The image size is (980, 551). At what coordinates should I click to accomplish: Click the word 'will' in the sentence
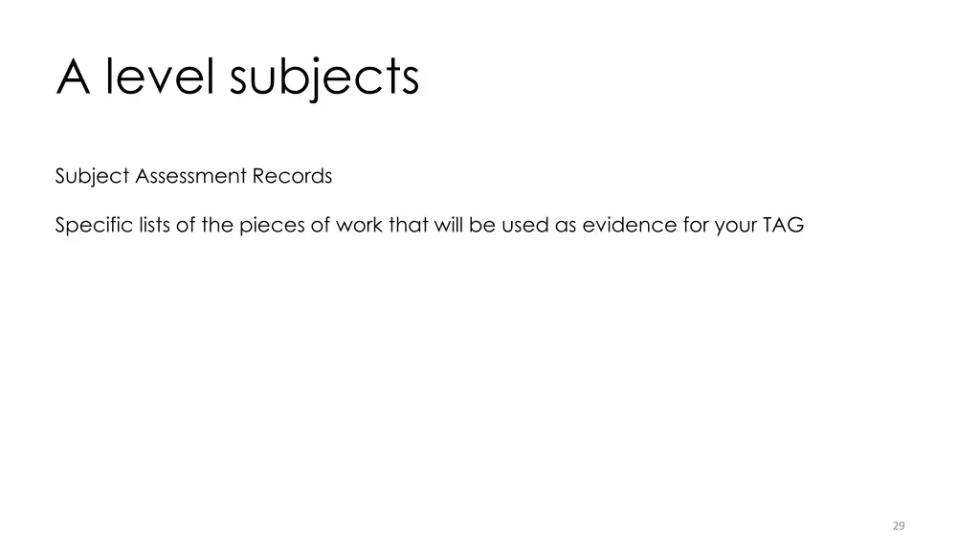pos(447,226)
